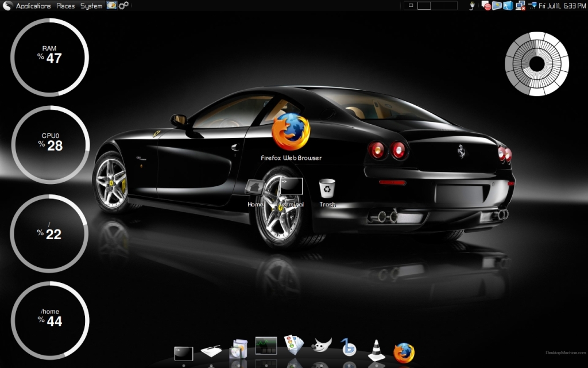Image resolution: width=588 pixels, height=368 pixels.
Task: Click the /home 44% disk ring
Action: 50,320
